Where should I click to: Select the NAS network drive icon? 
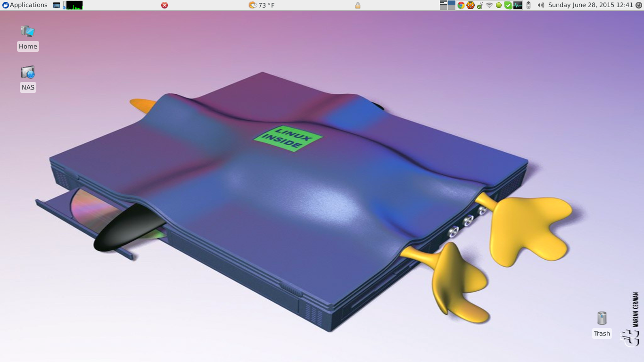(x=28, y=72)
